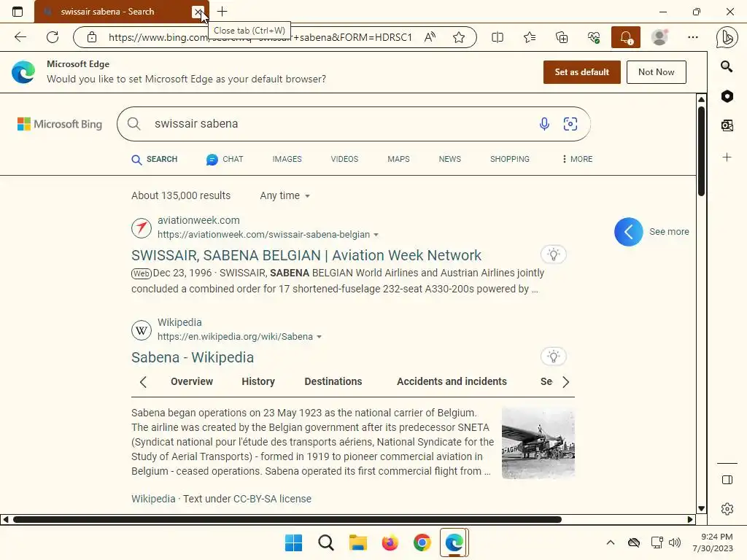Open Browser essentials heart icon

[594, 37]
